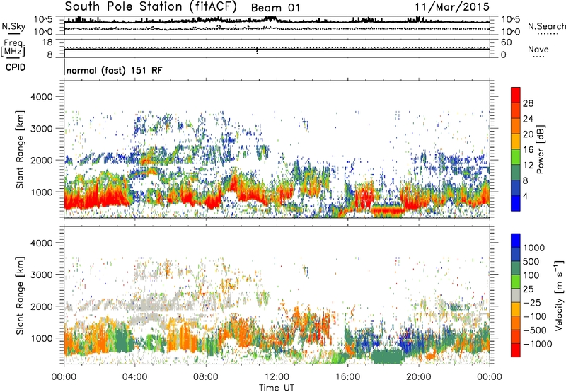Click the date '11/Mar/2015'

pyautogui.click(x=452, y=7)
